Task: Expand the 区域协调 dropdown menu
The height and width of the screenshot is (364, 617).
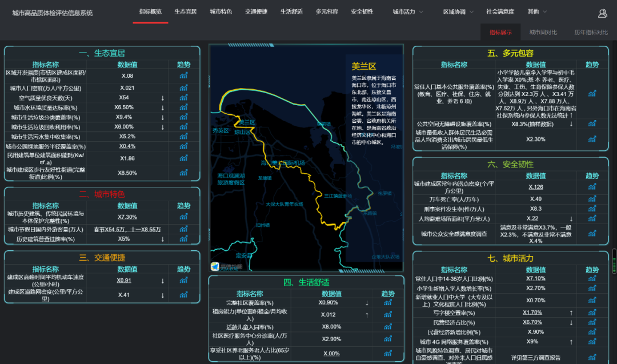Action: [x=458, y=12]
